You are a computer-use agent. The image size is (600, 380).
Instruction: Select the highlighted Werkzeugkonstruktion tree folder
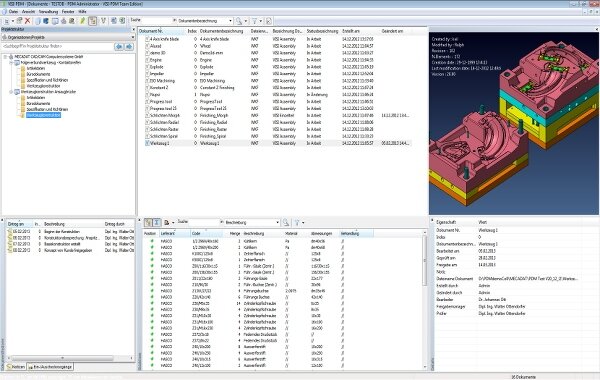(x=43, y=115)
